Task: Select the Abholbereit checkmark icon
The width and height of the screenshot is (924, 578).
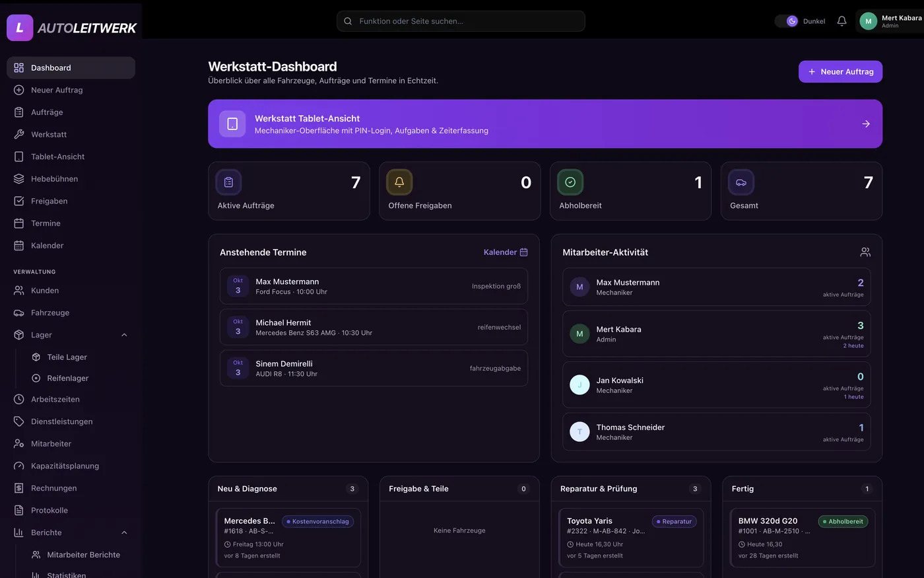Action: pyautogui.click(x=570, y=182)
